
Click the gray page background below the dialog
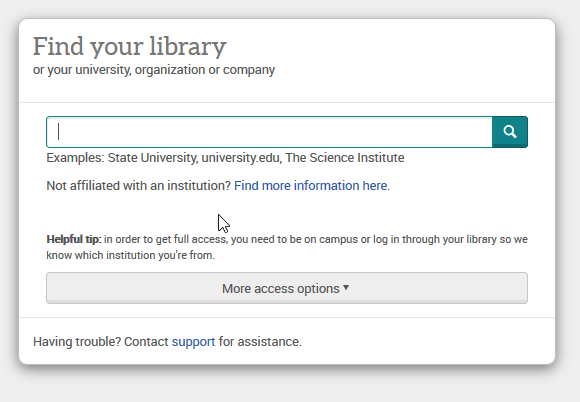coord(289,385)
